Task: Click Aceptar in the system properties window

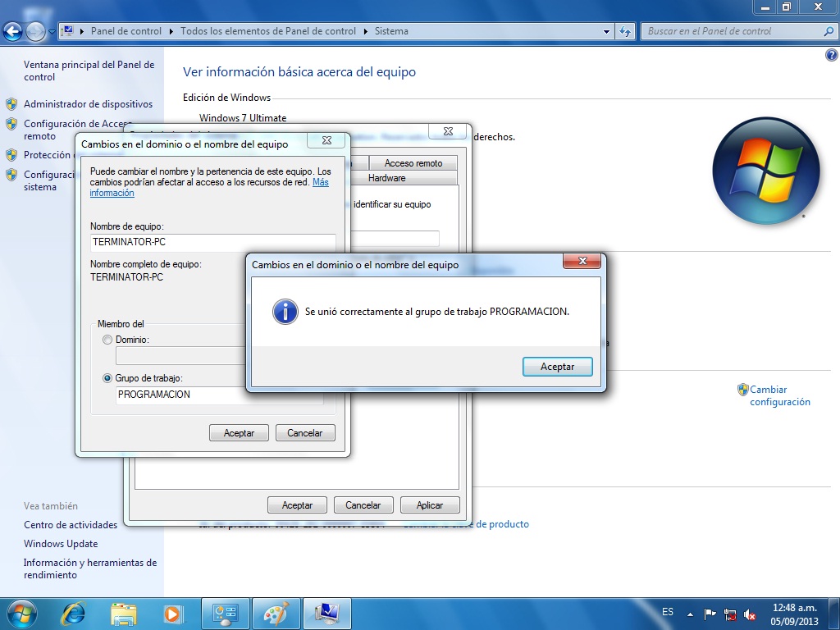Action: pyautogui.click(x=297, y=505)
